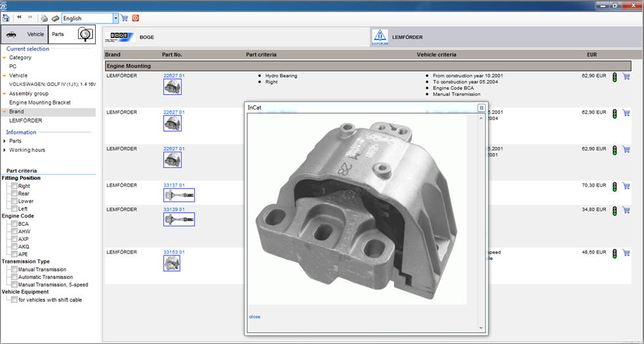Add part 33139 01 to cart
The width and height of the screenshot is (644, 344).
point(626,210)
